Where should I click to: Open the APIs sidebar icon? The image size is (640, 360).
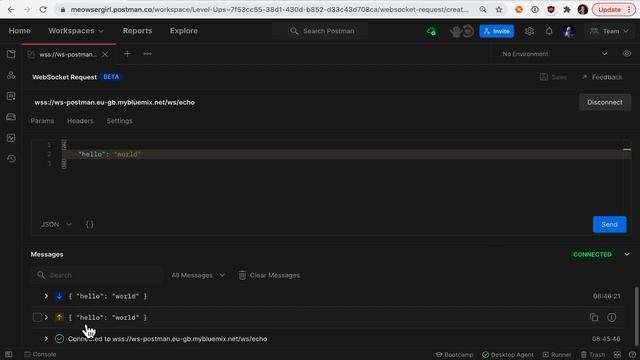click(x=11, y=75)
